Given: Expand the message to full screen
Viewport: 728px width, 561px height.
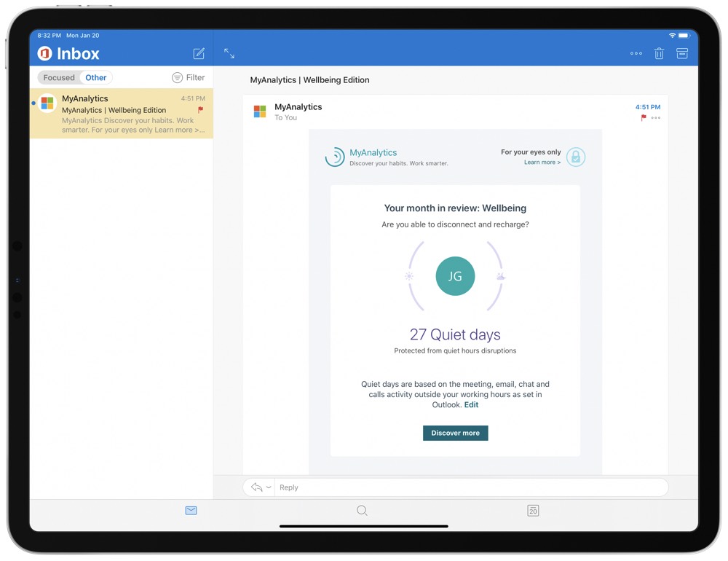Looking at the screenshot, I should 229,53.
